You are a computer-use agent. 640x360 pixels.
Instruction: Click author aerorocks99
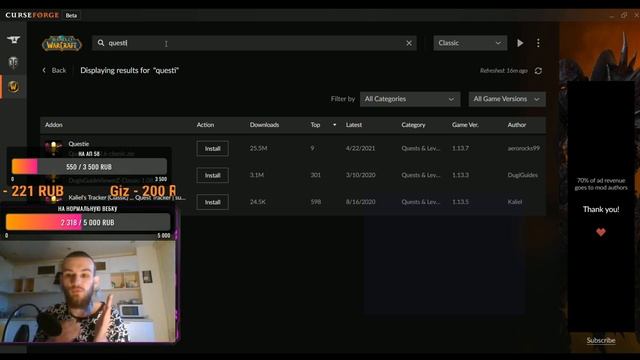click(x=523, y=148)
